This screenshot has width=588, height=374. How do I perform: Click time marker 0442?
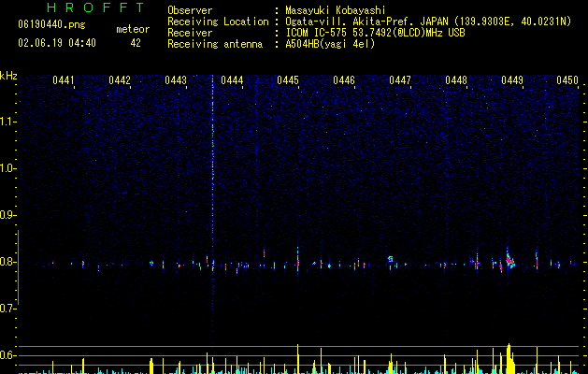click(120, 80)
